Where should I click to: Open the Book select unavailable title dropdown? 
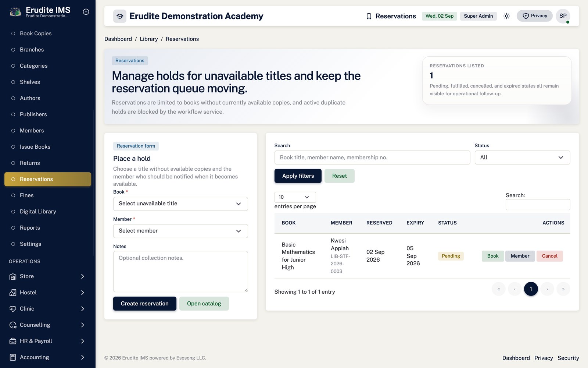180,204
